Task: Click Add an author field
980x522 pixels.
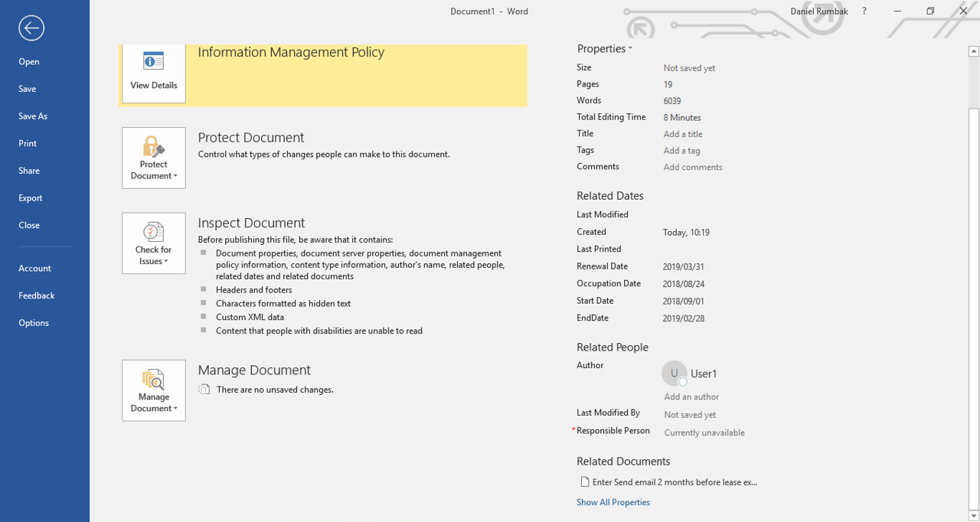Action: pyautogui.click(x=691, y=396)
